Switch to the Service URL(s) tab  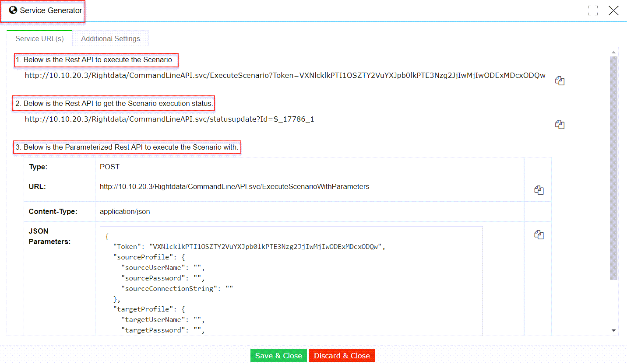point(40,38)
